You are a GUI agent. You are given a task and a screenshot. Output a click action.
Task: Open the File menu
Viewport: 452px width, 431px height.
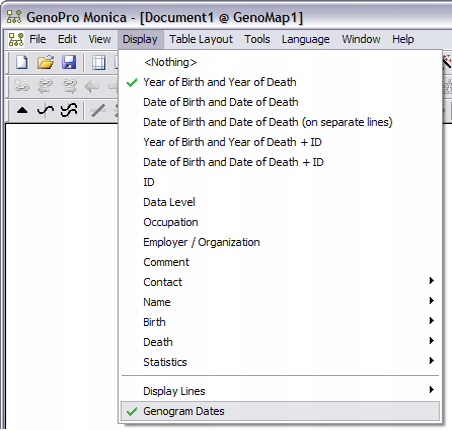pos(37,39)
